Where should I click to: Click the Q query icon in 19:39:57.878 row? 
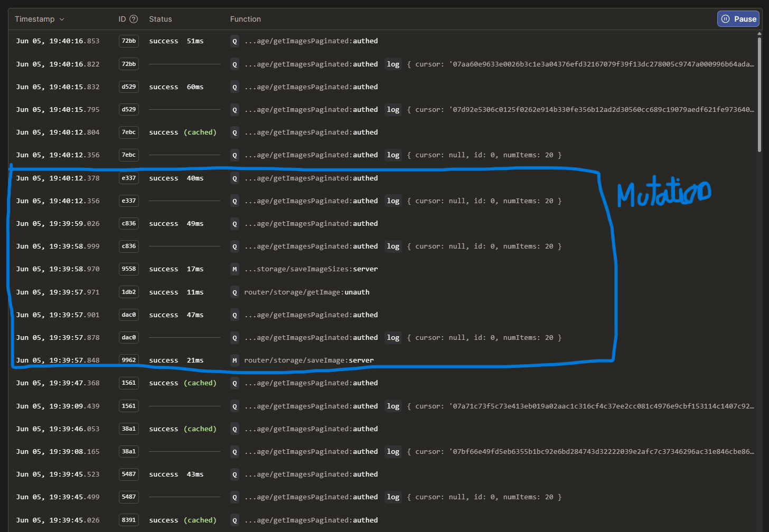[235, 338]
